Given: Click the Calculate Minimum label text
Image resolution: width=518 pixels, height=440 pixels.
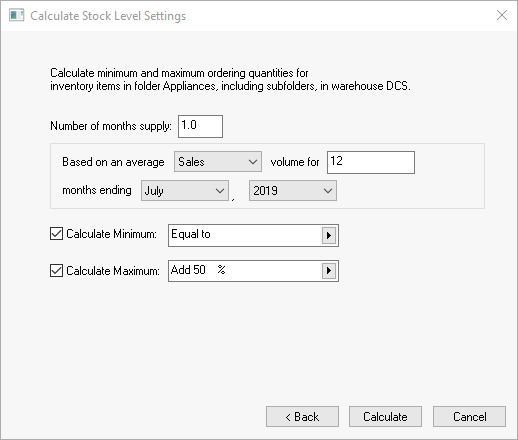Looking at the screenshot, I should pyautogui.click(x=111, y=234).
